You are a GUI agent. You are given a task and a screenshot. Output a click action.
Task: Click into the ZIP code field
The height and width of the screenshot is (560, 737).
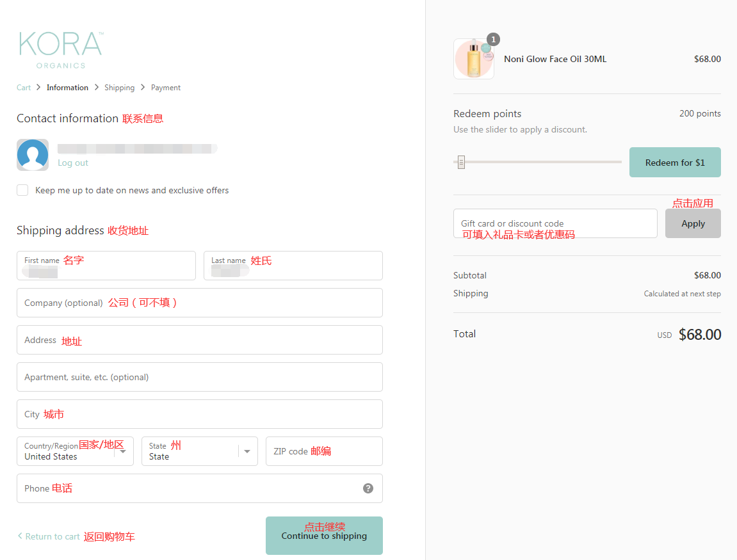click(324, 451)
